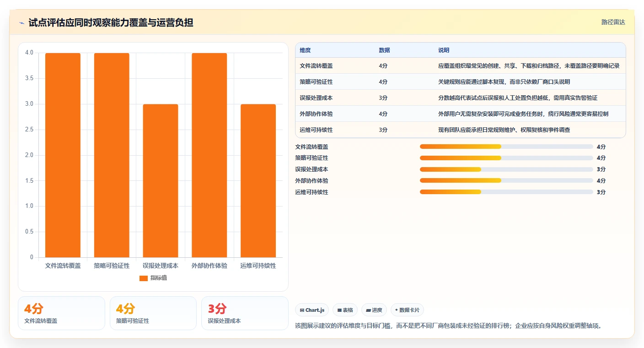Click the title 试点评估应同时观察能力覆盖与运营负担

tap(111, 22)
